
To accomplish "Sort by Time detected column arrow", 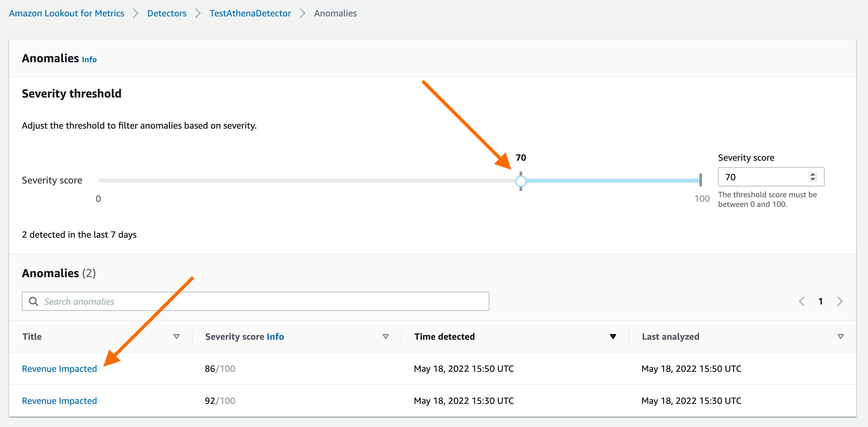I will coord(613,337).
